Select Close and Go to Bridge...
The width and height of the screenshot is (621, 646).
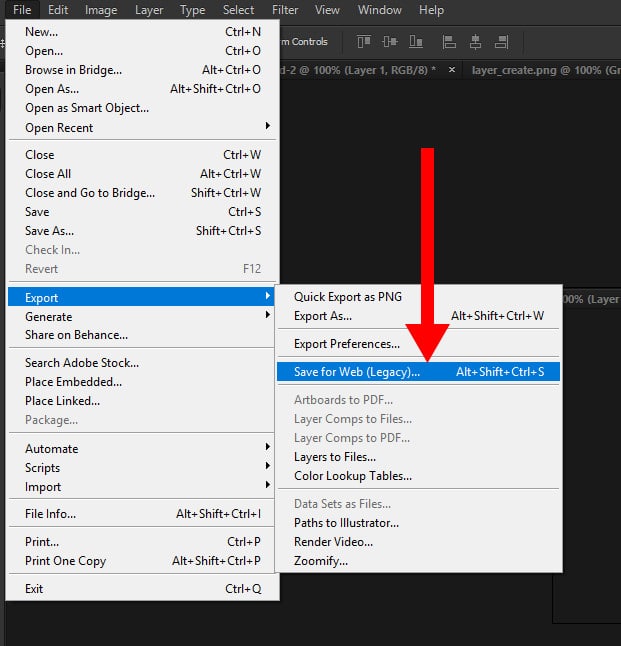[x=141, y=192]
